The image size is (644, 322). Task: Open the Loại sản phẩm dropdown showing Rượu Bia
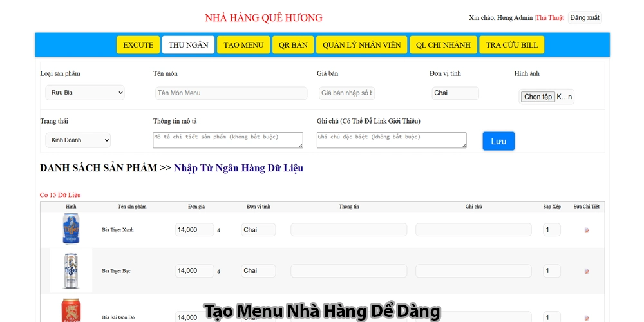85,92
